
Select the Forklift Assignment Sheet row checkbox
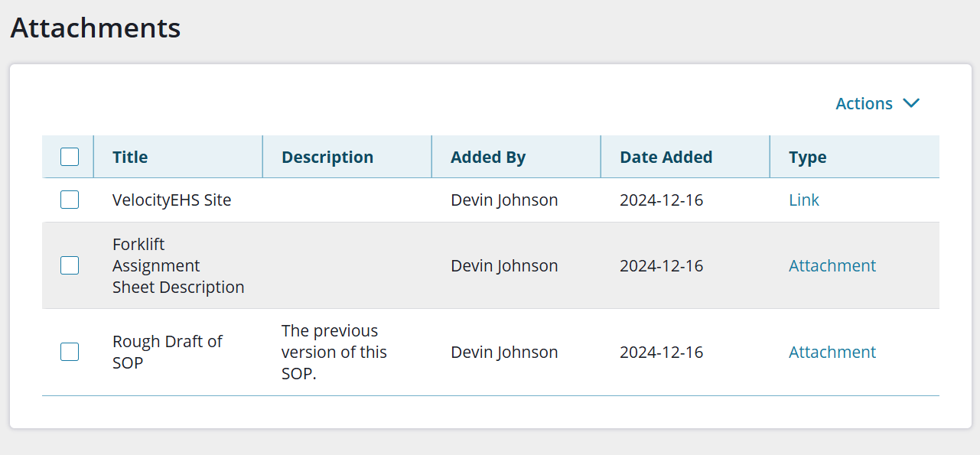coord(70,265)
